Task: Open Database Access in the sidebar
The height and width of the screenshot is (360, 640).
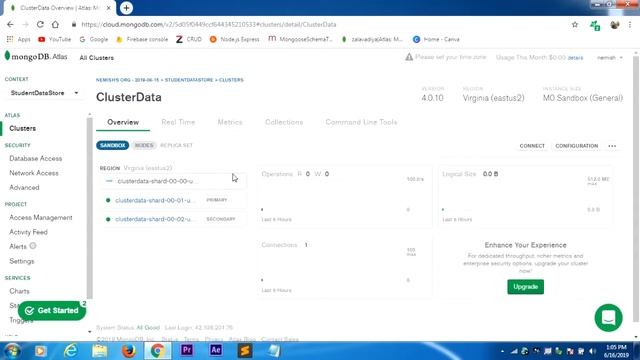Action: pos(36,158)
